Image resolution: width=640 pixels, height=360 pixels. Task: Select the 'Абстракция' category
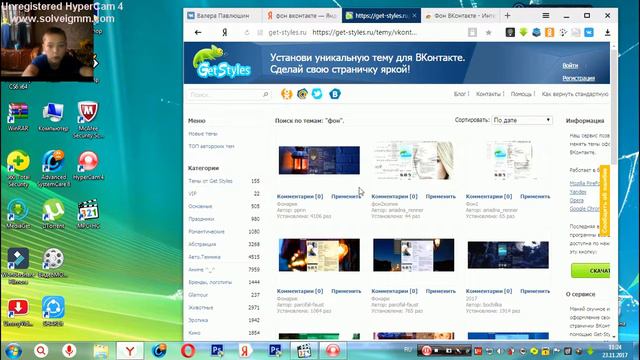(202, 244)
